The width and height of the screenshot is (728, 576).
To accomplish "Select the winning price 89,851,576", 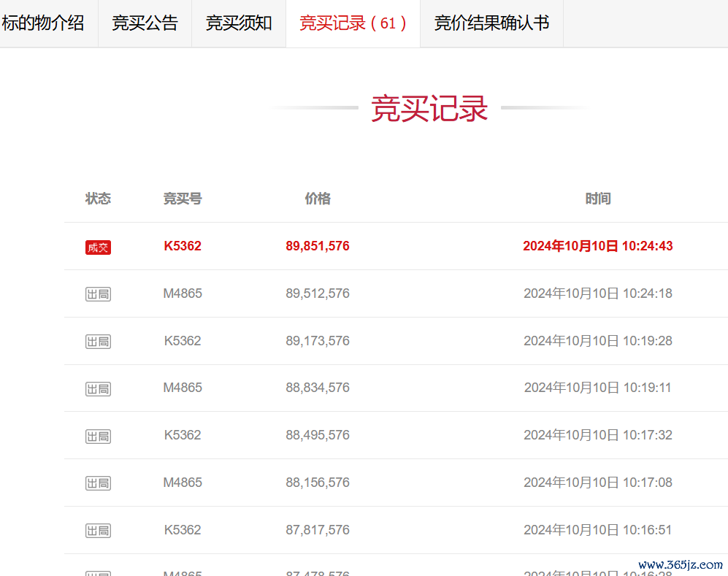I will tap(318, 246).
